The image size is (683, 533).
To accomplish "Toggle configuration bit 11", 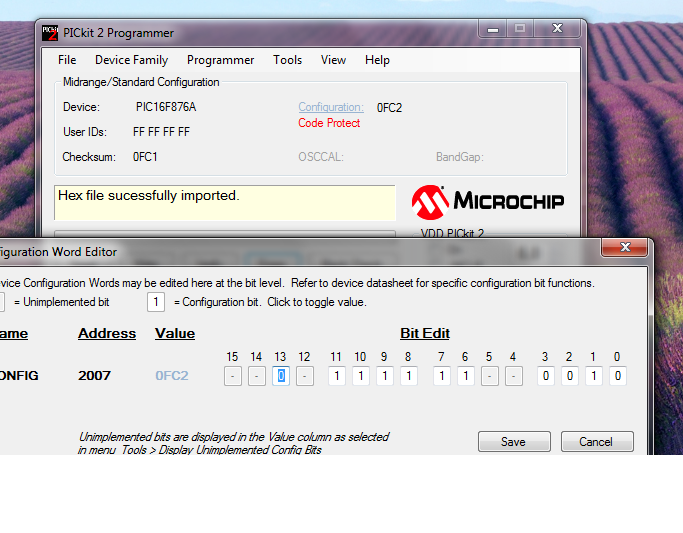I will [336, 376].
